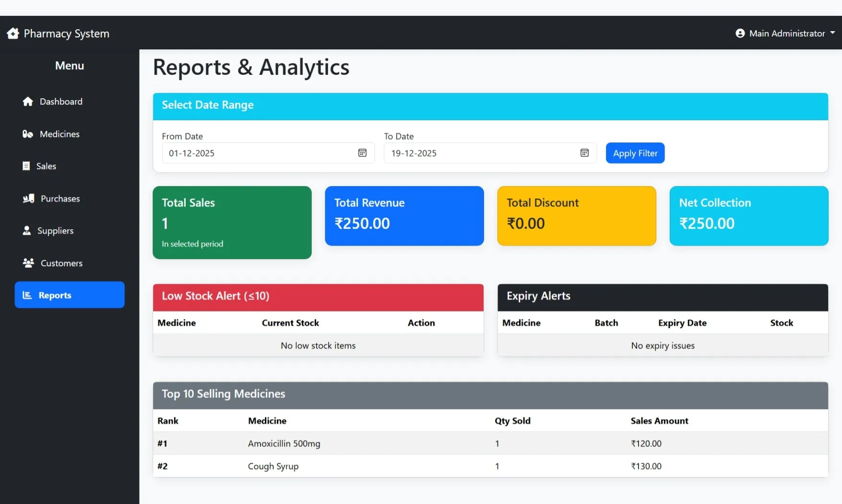
Task: Click the Suppliers person icon
Action: pyautogui.click(x=27, y=231)
